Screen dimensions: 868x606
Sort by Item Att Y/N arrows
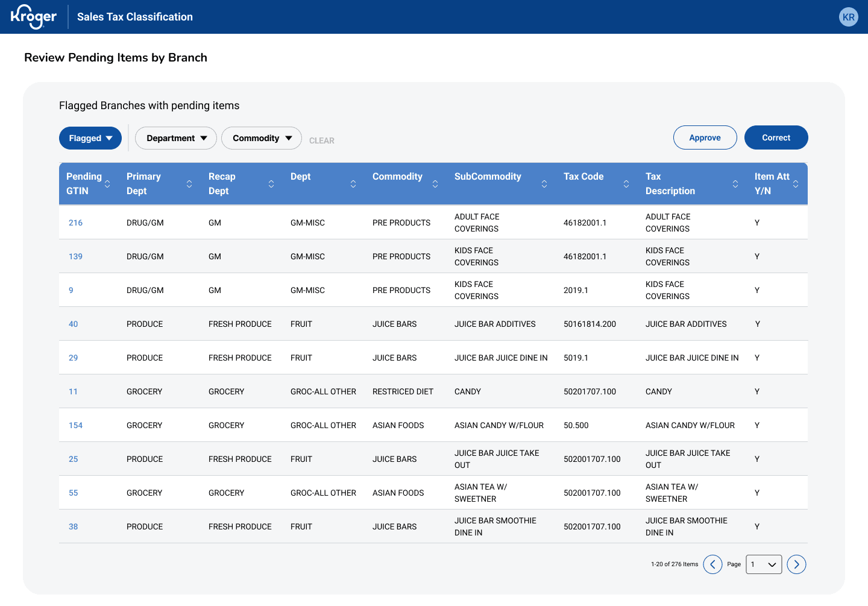(796, 184)
